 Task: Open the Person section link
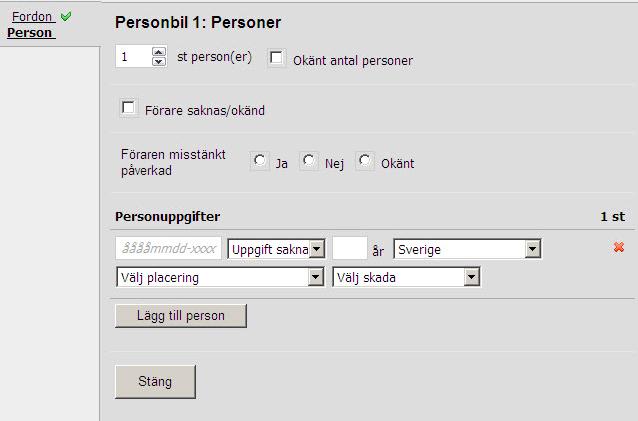pyautogui.click(x=30, y=33)
